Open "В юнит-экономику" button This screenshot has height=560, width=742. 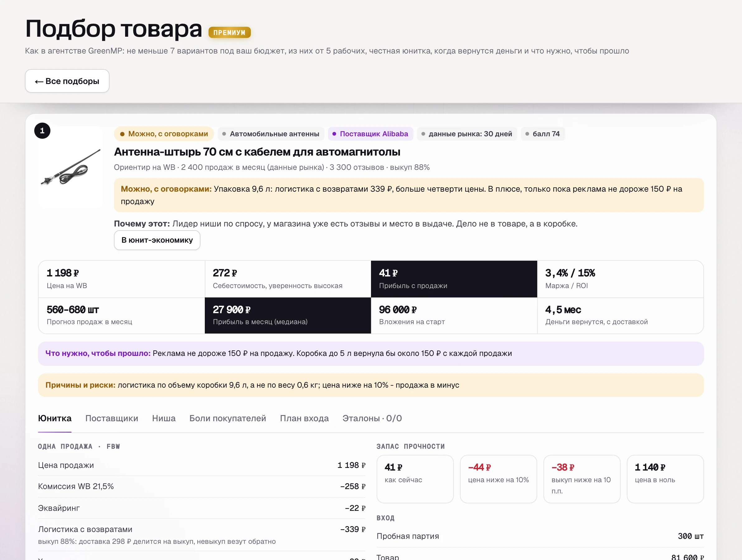(x=157, y=240)
